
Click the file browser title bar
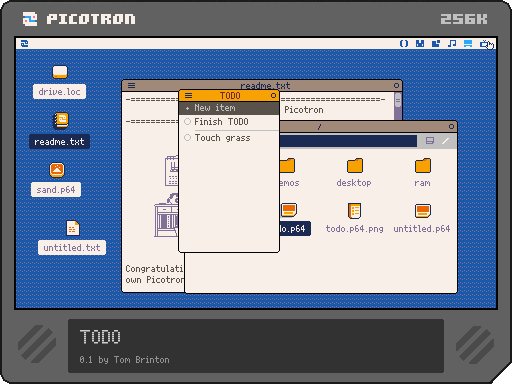pyautogui.click(x=368, y=127)
